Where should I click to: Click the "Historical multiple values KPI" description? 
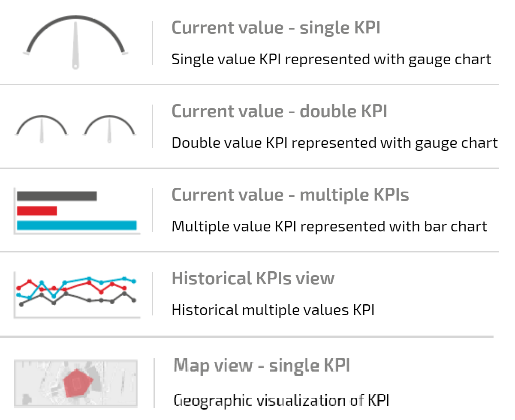click(273, 309)
